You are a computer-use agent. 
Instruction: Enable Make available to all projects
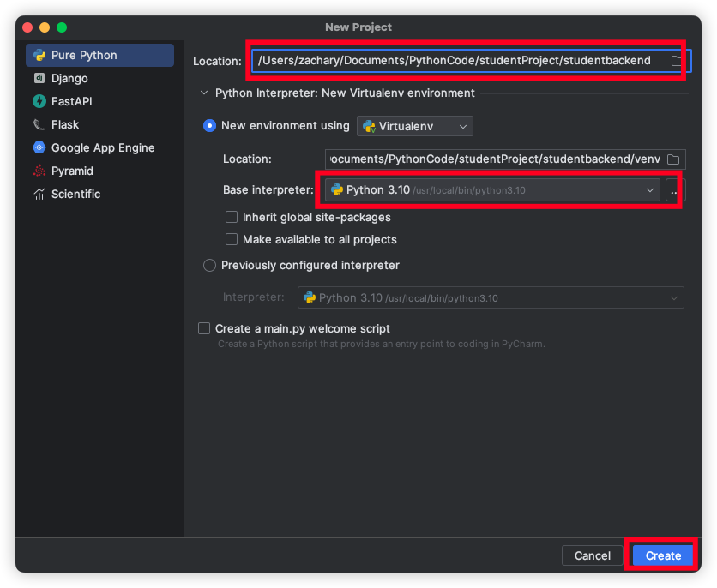tap(232, 239)
